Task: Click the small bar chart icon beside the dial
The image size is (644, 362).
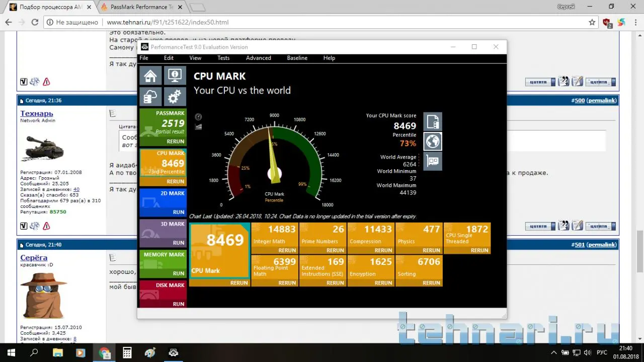Action: pos(198,126)
